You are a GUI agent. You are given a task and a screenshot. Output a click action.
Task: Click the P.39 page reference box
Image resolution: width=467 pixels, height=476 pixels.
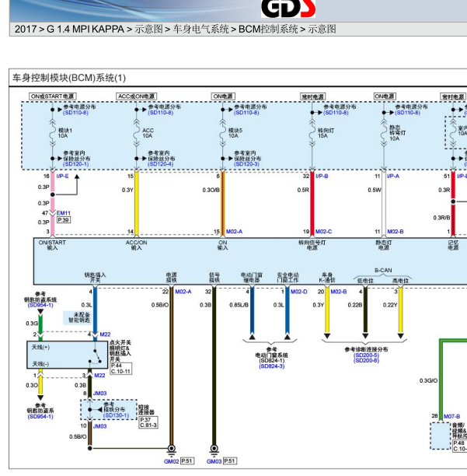[64, 220]
